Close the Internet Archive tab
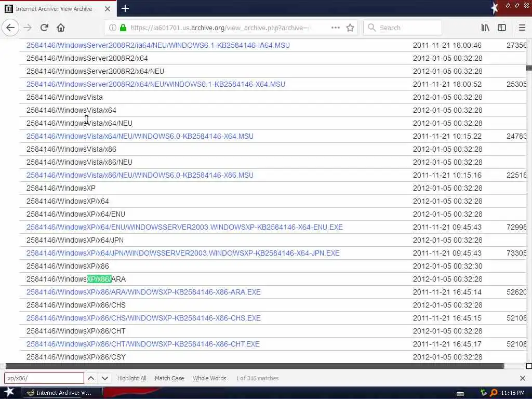Viewport: 532px width, 399px height. point(107,8)
